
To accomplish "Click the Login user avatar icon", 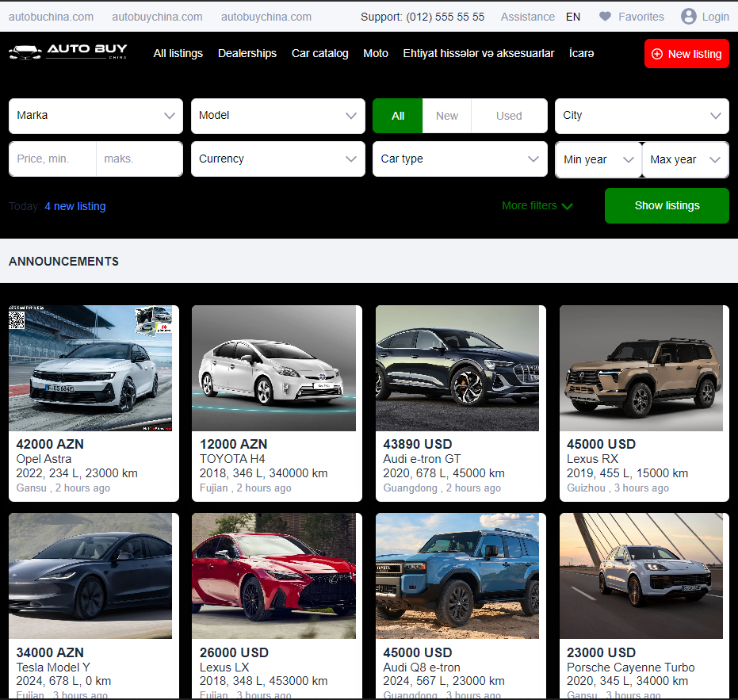I will pyautogui.click(x=689, y=17).
